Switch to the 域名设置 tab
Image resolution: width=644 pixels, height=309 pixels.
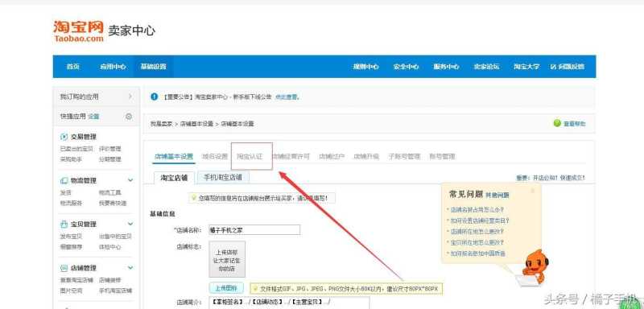click(x=215, y=156)
